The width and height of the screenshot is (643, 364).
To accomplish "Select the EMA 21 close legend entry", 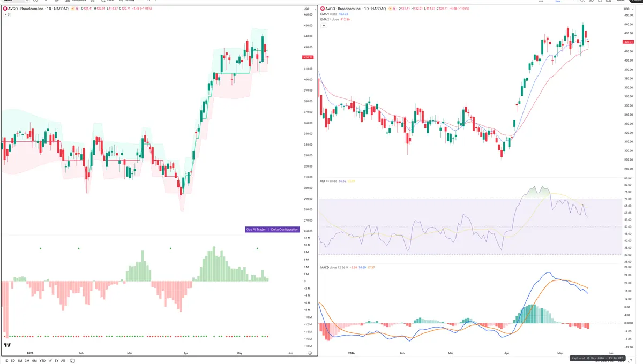I will pyautogui.click(x=331, y=19).
